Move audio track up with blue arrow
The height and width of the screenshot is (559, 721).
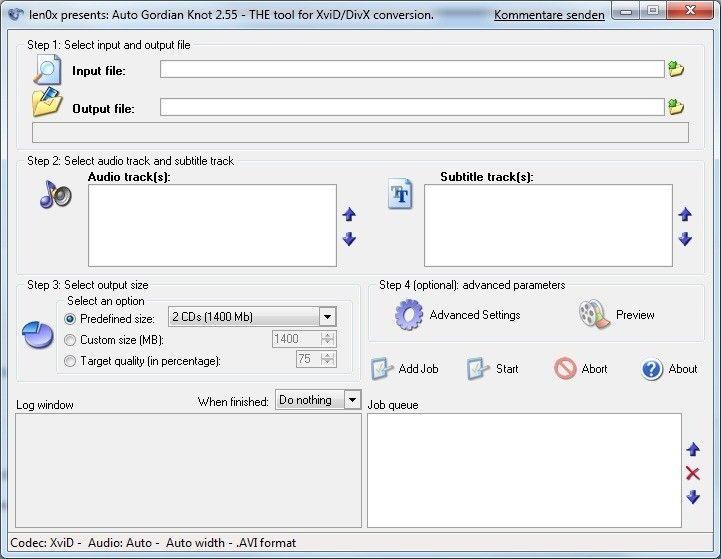(x=349, y=214)
